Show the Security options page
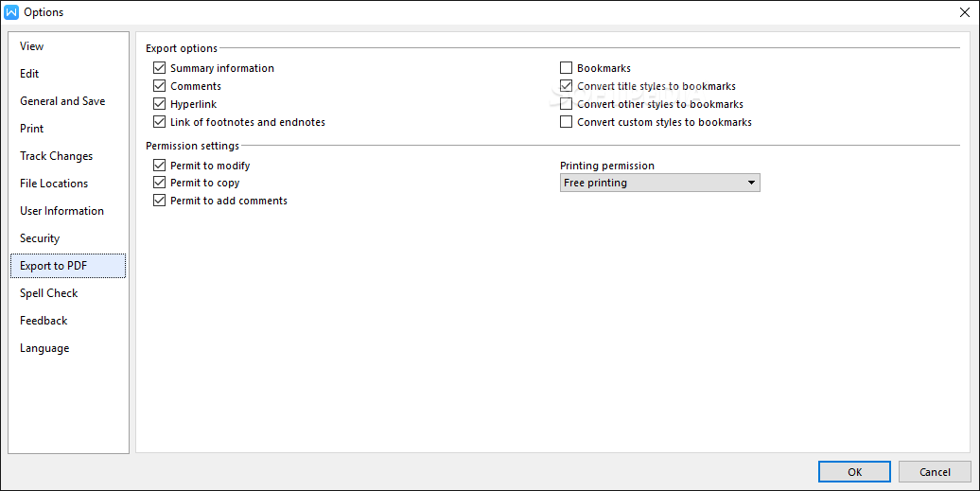This screenshot has height=491, width=980. 67,238
